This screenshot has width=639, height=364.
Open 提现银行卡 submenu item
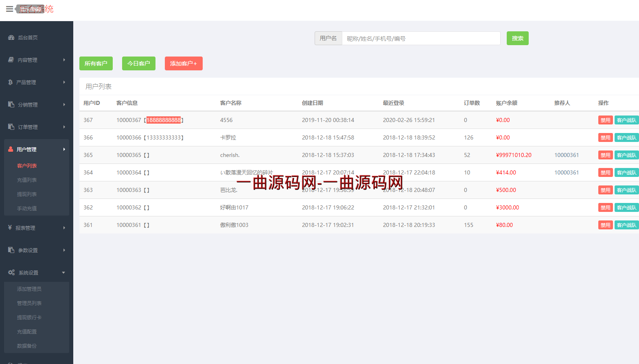tap(29, 317)
